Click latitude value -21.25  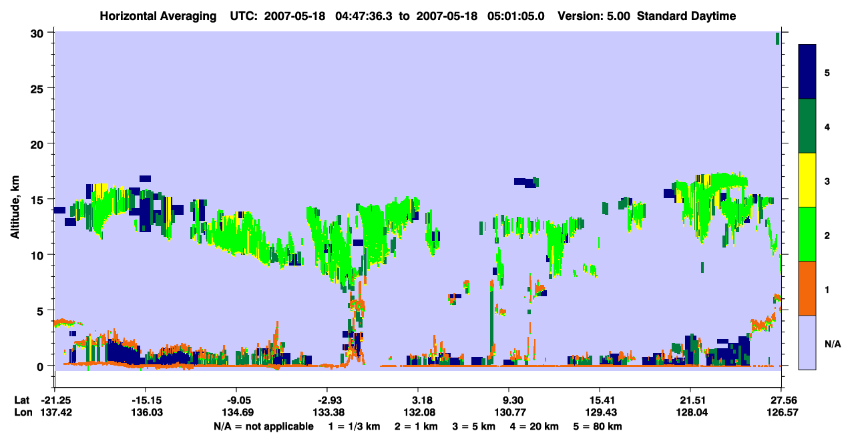pos(55,400)
